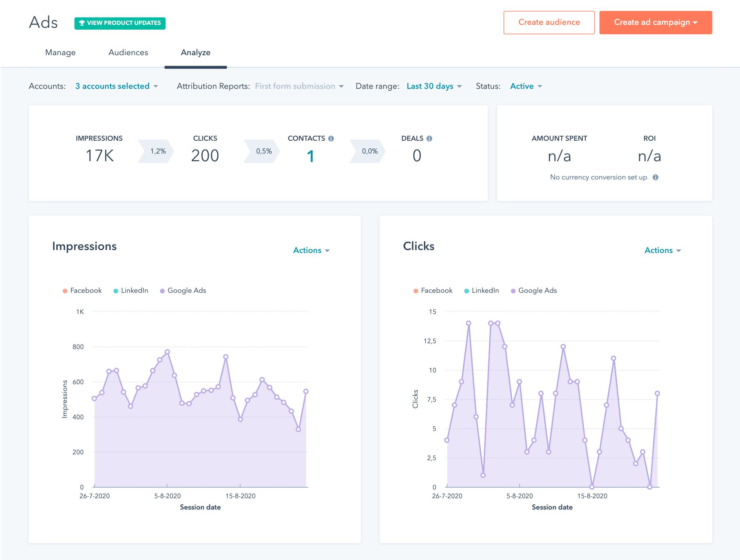
Task: Click the Contacts info icon
Action: [x=331, y=139]
